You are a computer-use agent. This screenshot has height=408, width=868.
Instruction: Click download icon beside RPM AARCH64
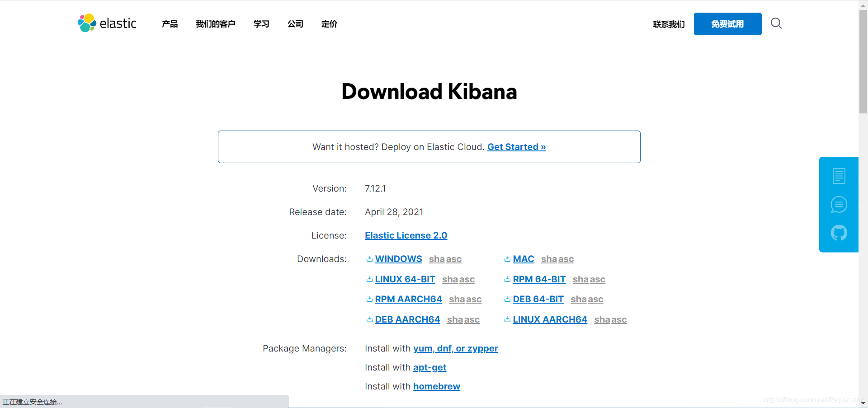(369, 299)
